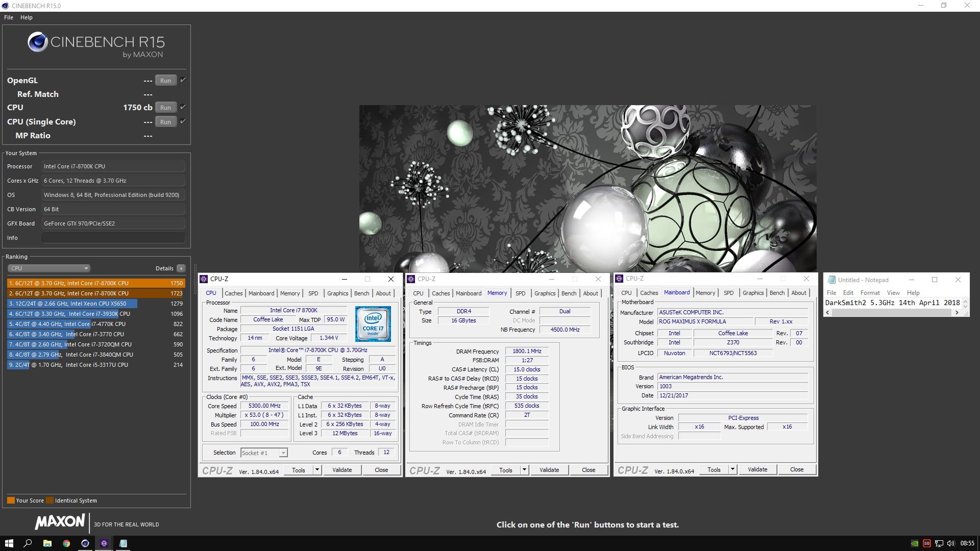Click the taskbar clock 08:55
This screenshot has height=551, width=980.
click(x=967, y=543)
